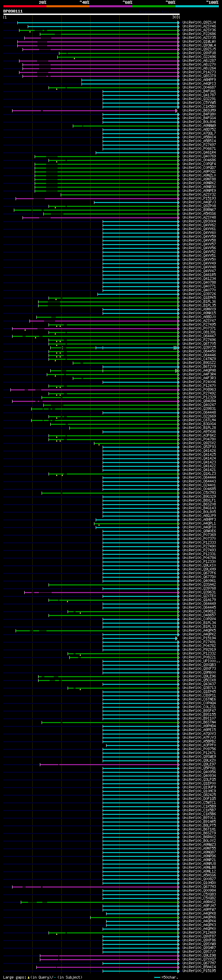Click the cyan alignment bar of UniRef100_Q39725
The height and width of the screenshot is (980, 222).
point(138,348)
